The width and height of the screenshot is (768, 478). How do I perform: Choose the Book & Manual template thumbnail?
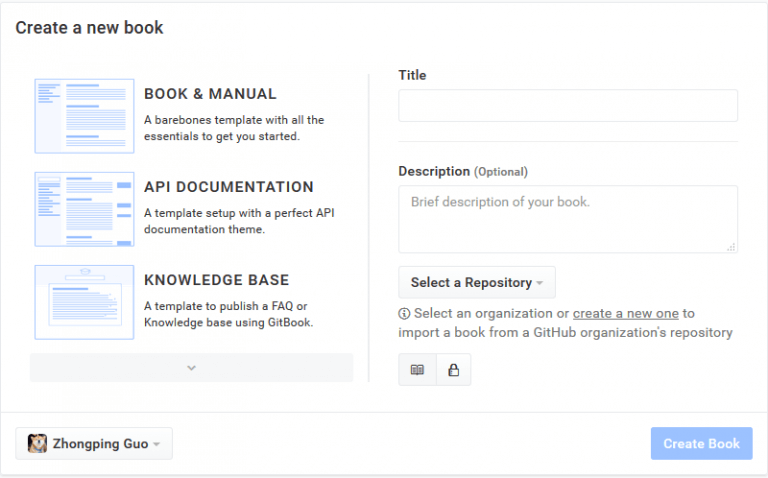84,116
